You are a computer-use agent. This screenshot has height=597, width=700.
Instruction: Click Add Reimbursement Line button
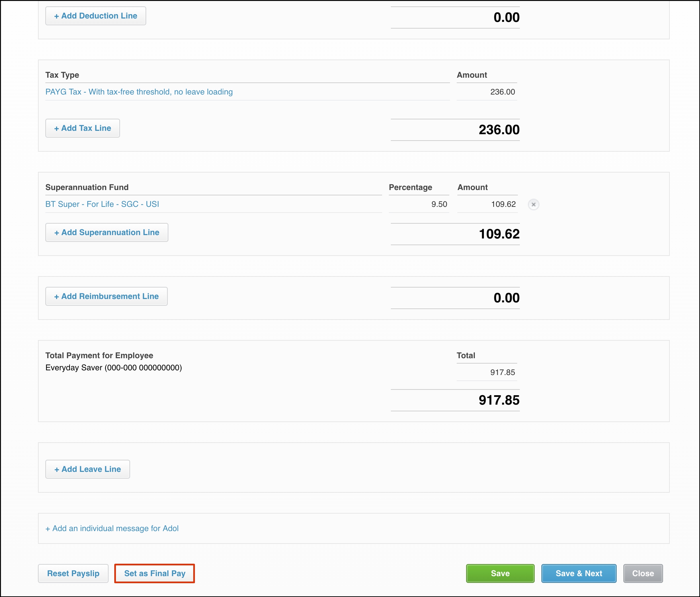(x=107, y=296)
